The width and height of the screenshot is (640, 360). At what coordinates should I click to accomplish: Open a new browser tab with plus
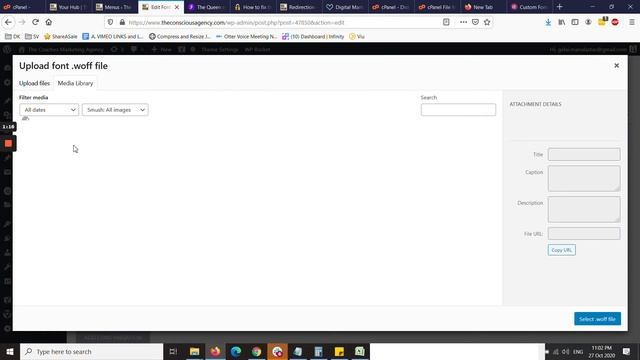coord(560,7)
